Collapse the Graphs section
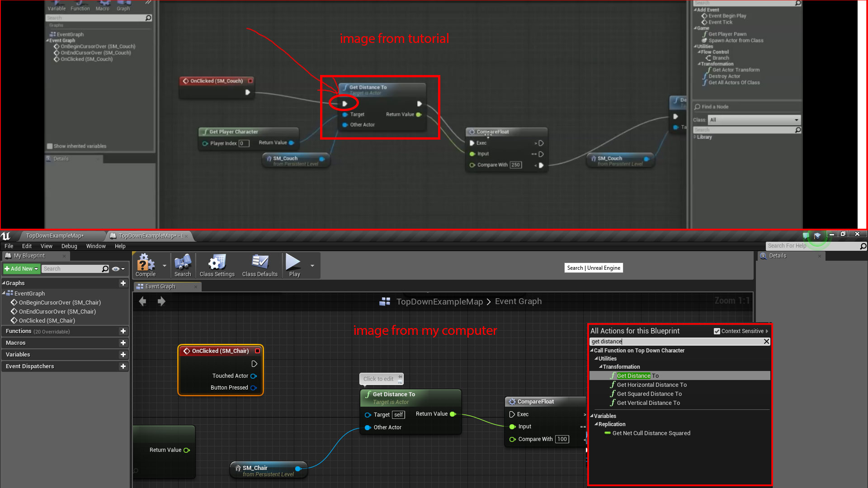 (x=4, y=283)
